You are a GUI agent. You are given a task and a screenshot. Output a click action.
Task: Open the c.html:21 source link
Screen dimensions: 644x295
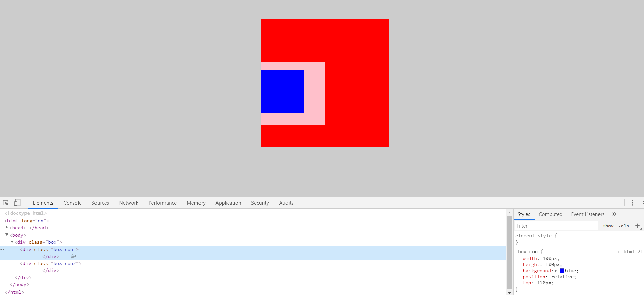[x=630, y=252]
